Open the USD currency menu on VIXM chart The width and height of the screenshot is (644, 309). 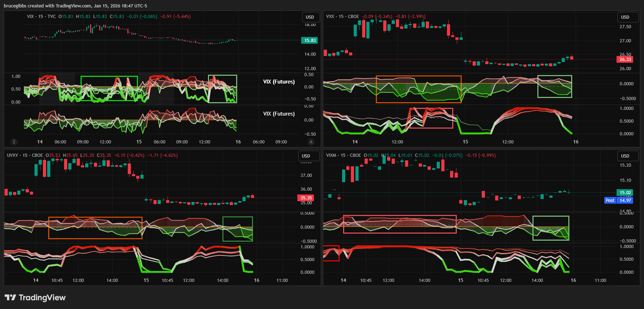625,156
